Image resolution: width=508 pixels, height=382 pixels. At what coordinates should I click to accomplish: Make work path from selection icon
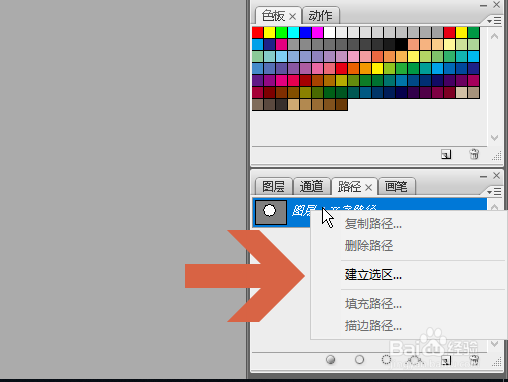414,360
